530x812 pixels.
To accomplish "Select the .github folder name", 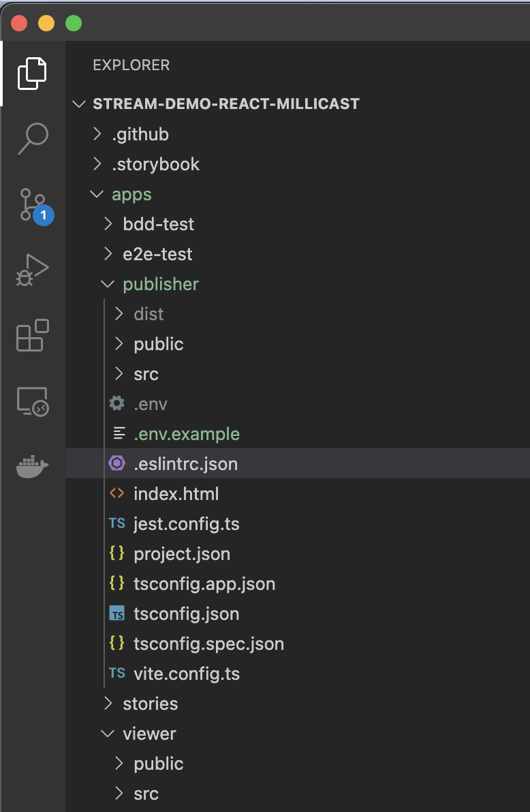I will pyautogui.click(x=140, y=135).
